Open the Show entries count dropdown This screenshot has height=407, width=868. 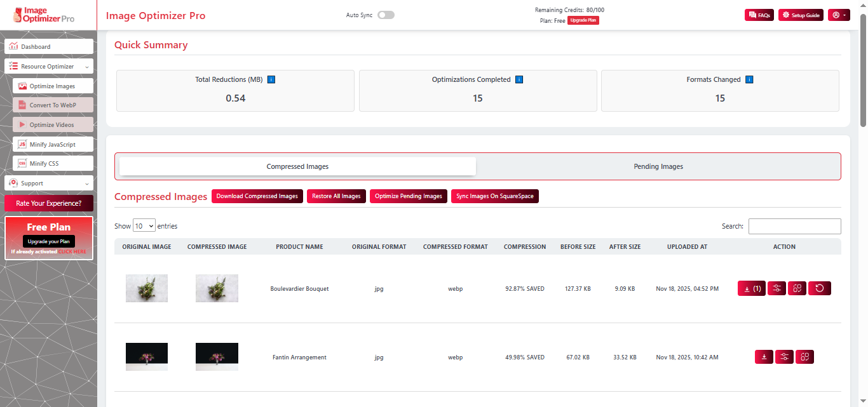[144, 226]
